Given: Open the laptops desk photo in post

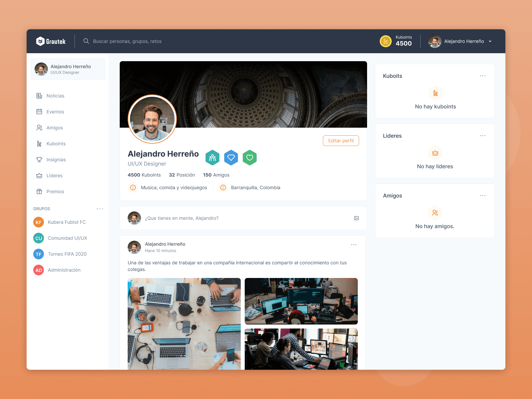Looking at the screenshot, I should [184, 324].
